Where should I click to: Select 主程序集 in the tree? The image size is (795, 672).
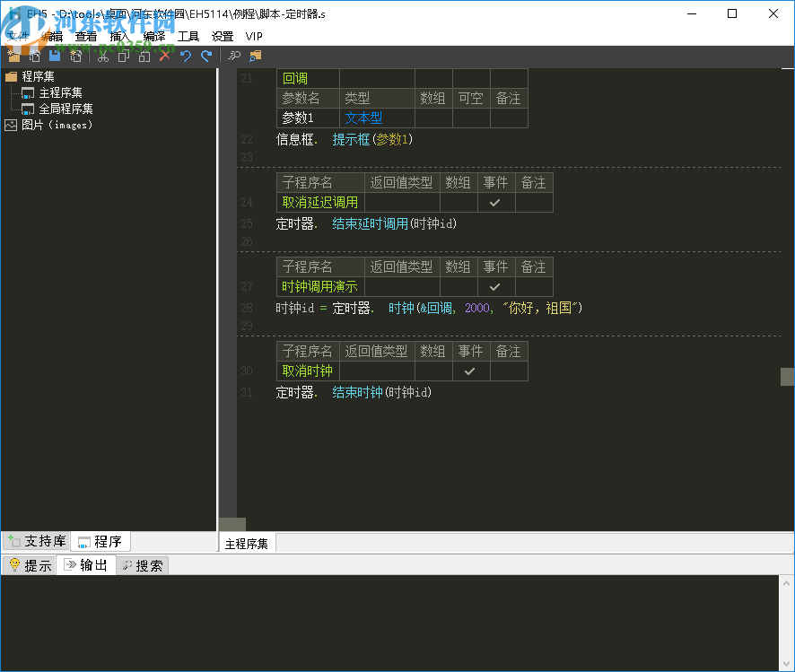(x=60, y=93)
